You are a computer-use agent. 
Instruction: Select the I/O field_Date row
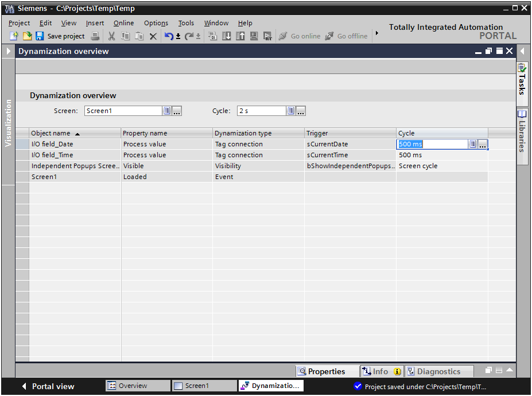point(252,144)
